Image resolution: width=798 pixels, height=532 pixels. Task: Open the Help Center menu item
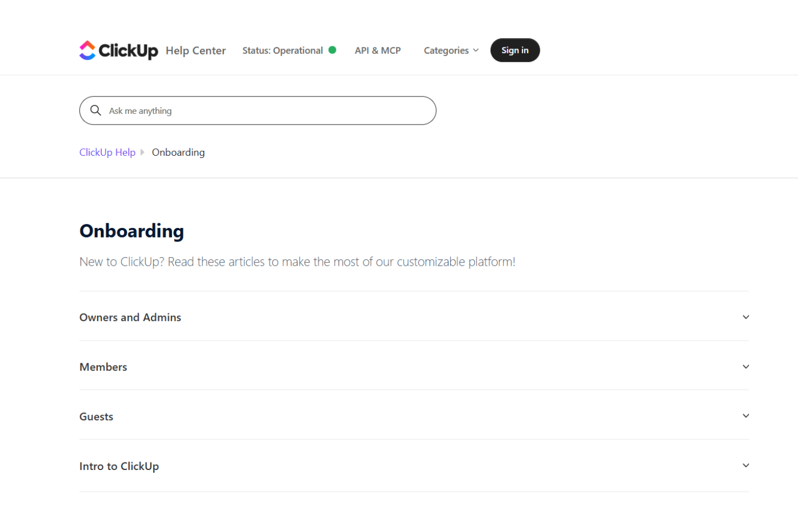click(196, 50)
